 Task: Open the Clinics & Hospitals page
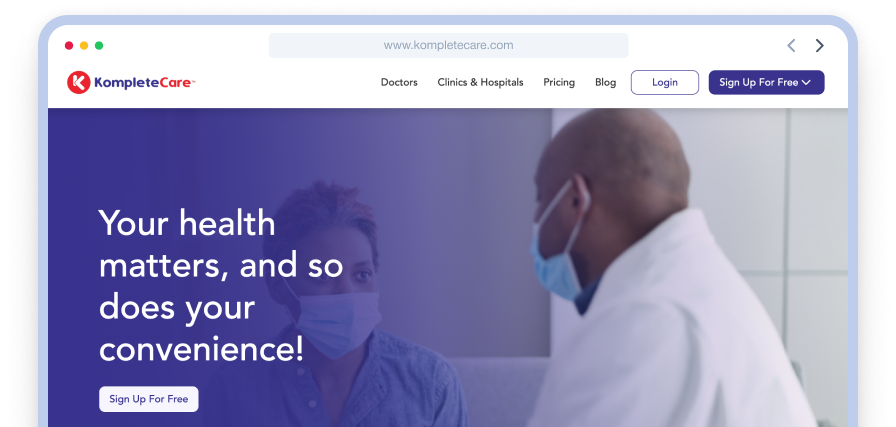pyautogui.click(x=480, y=83)
